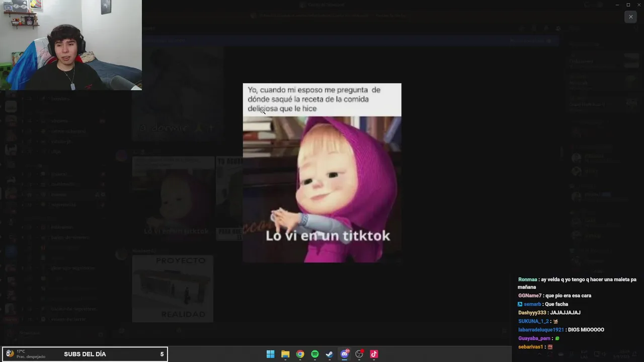Open Steam from the taskbar
Screen dimensions: 644x362
(x=329, y=354)
